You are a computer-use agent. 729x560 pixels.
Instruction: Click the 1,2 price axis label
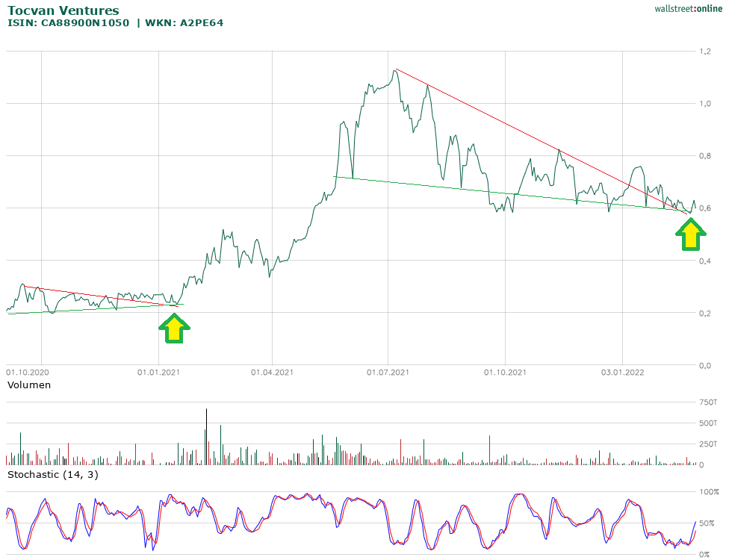point(705,51)
